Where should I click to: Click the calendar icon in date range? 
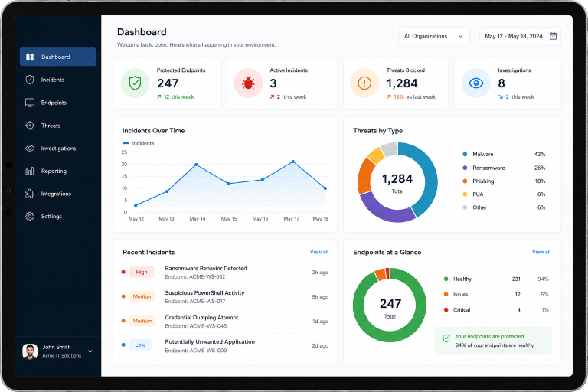553,36
